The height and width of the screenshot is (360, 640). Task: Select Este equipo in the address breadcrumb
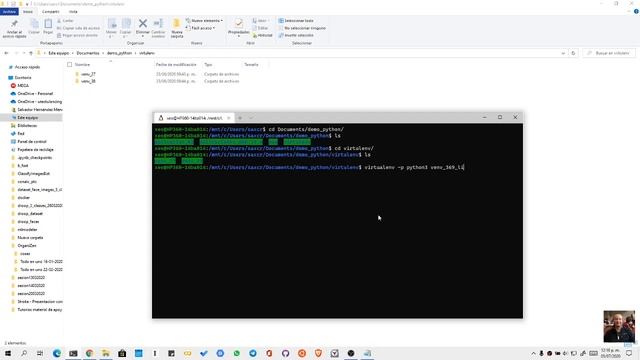[59, 53]
